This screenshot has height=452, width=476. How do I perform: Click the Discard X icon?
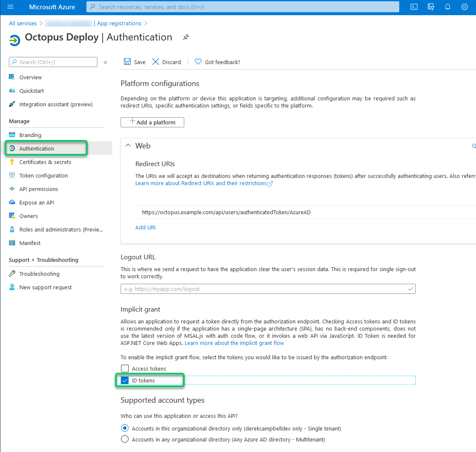[156, 62]
